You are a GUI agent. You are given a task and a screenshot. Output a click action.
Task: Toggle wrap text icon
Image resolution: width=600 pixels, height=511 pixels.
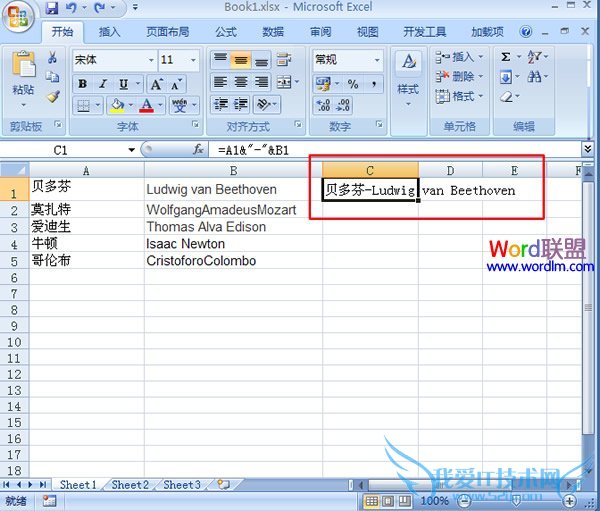coord(284,60)
